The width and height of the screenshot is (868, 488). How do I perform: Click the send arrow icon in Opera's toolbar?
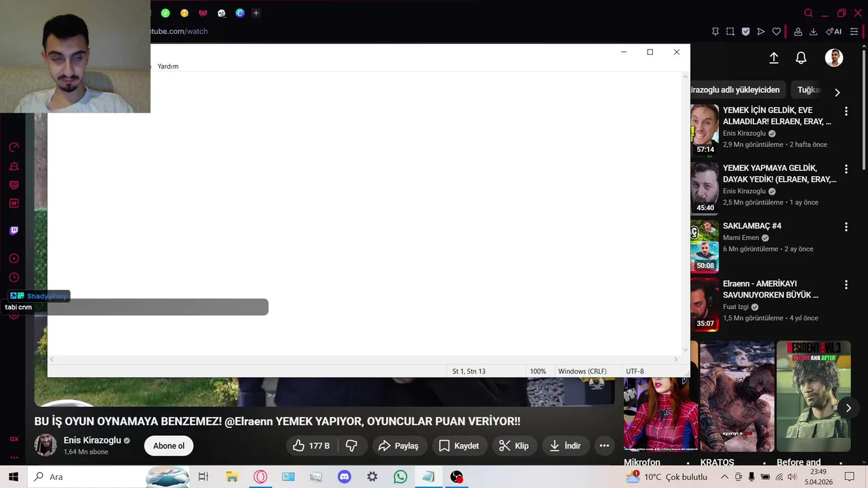[x=761, y=31]
